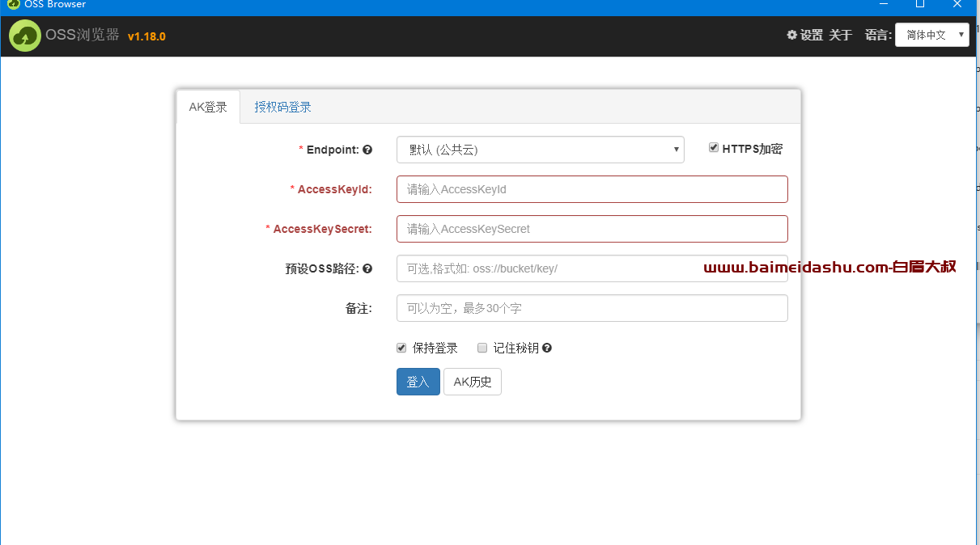This screenshot has width=980, height=545.
Task: Focus the 备注 remark input field
Action: pyautogui.click(x=592, y=308)
